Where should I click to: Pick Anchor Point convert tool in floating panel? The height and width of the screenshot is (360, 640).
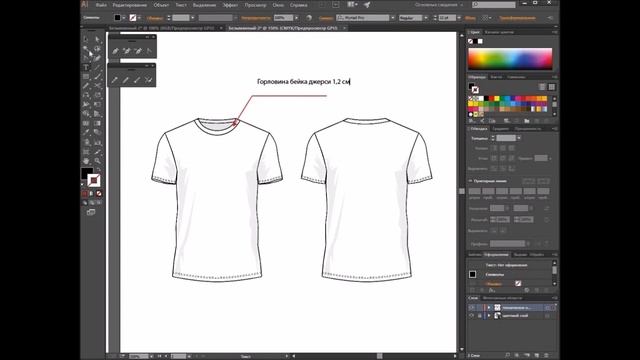[149, 51]
